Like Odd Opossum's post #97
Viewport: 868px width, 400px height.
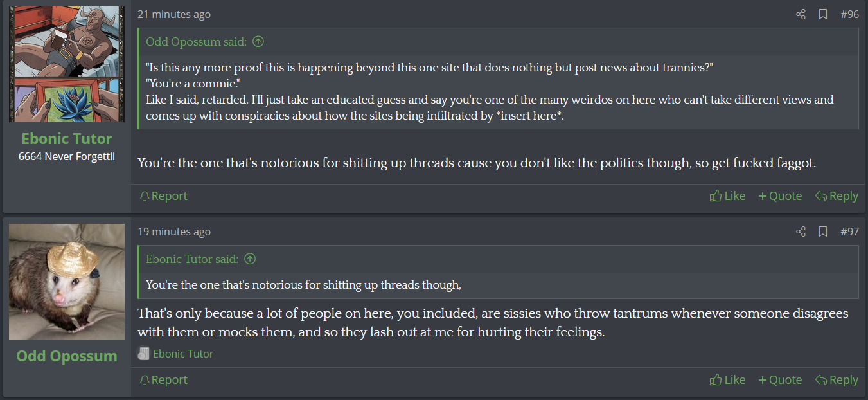point(727,380)
